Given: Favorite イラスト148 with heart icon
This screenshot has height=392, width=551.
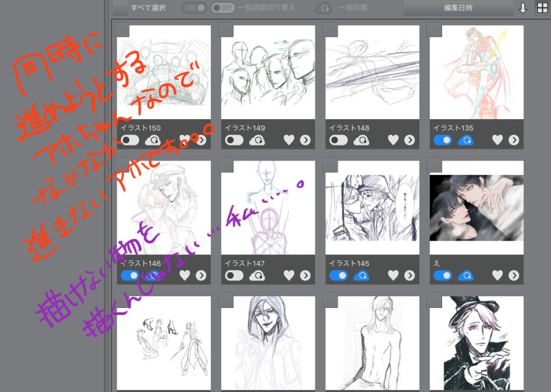Looking at the screenshot, I should coord(393,140).
